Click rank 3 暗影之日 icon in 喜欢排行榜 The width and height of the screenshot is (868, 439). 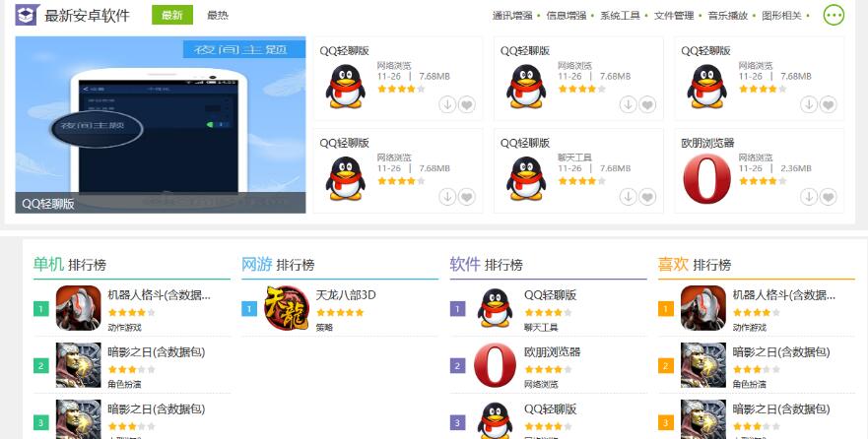tap(703, 419)
